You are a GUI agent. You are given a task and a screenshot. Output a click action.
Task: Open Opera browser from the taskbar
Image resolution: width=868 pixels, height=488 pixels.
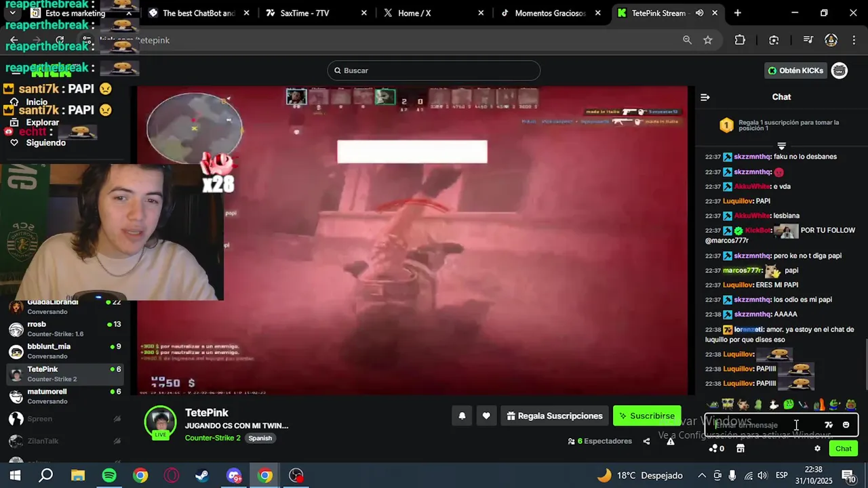click(x=171, y=476)
